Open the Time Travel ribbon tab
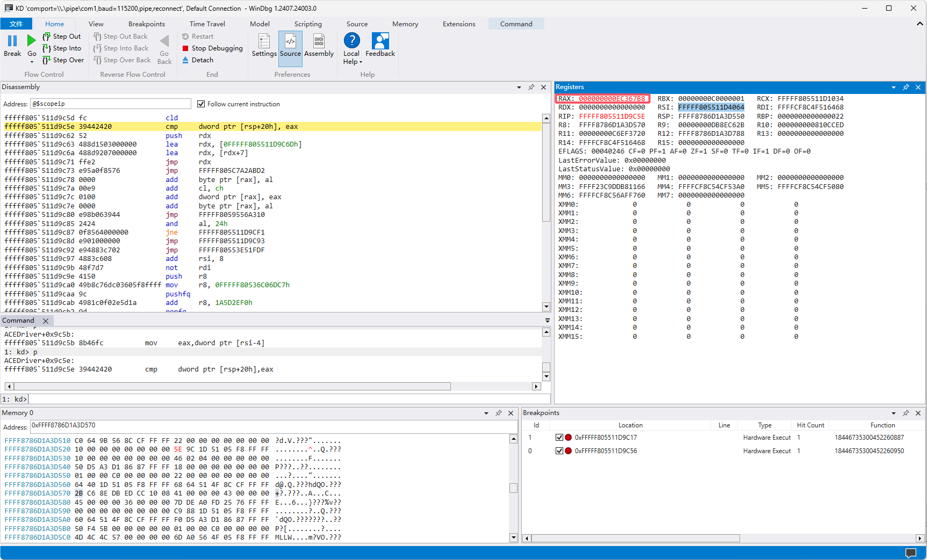 pos(207,24)
